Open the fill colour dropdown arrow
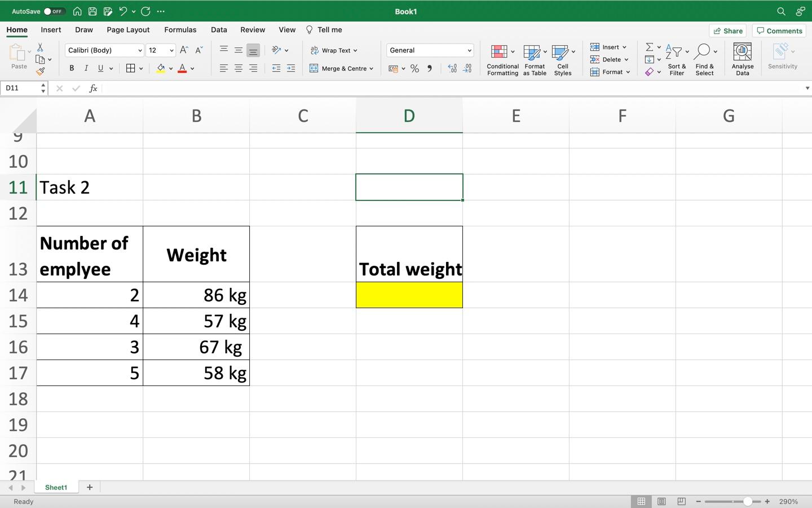812x508 pixels. 171,68
